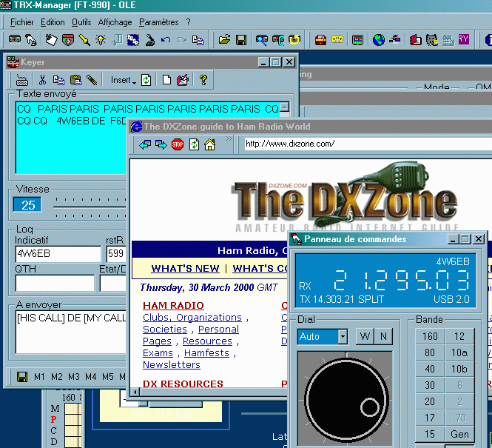The height and width of the screenshot is (448, 492).
Task: Click the yellow cassette icon in main toolbar
Action: (x=337, y=39)
